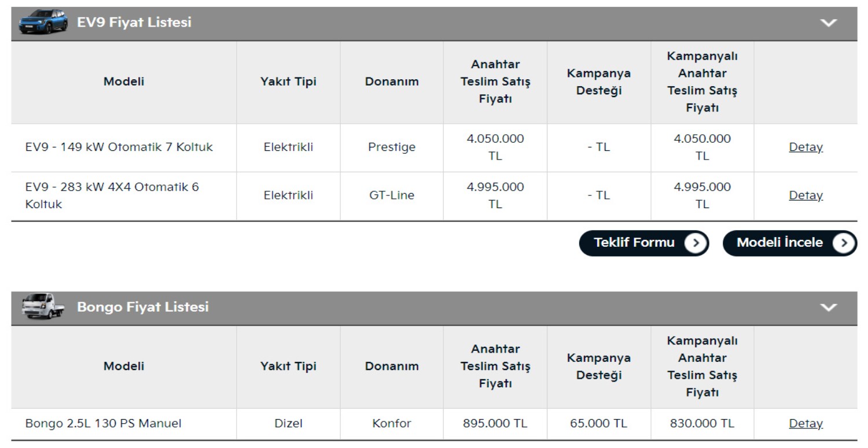The image size is (868, 448).
Task: Click the Bongo 65.000 TL Kampanya Desteği cell
Action: (x=598, y=424)
